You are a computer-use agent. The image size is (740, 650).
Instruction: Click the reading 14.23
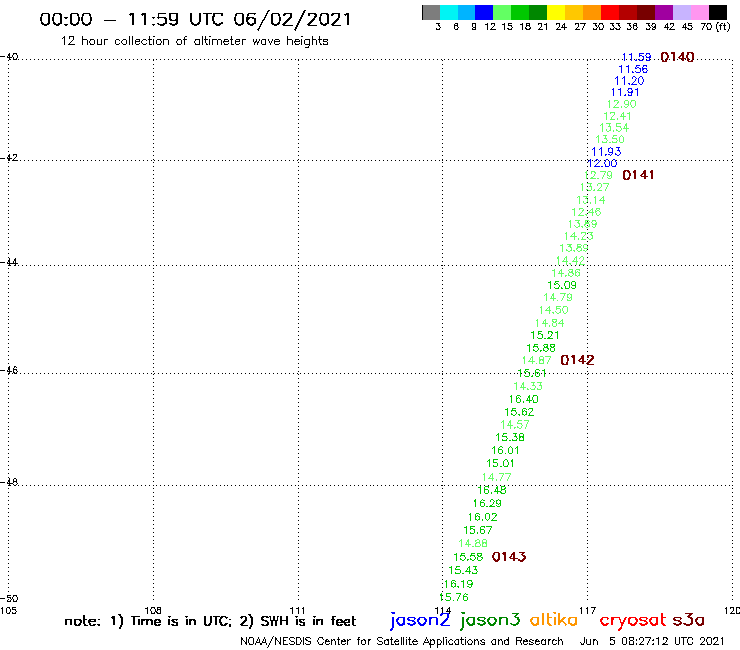pyautogui.click(x=579, y=236)
